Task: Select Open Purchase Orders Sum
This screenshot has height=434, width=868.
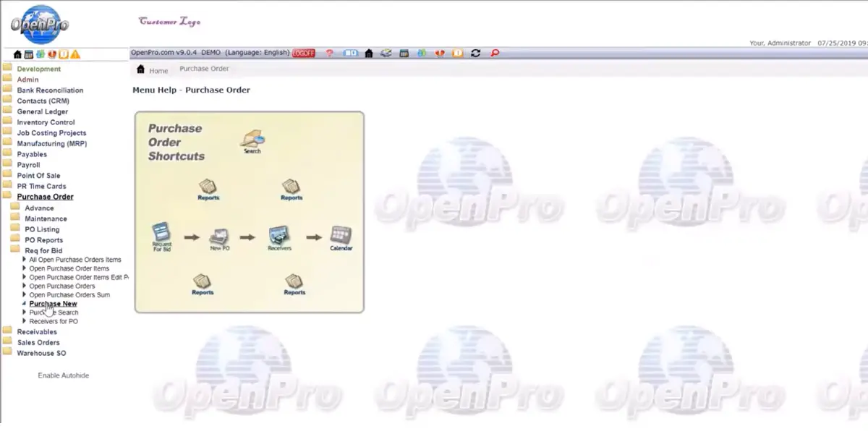Action: coord(69,295)
